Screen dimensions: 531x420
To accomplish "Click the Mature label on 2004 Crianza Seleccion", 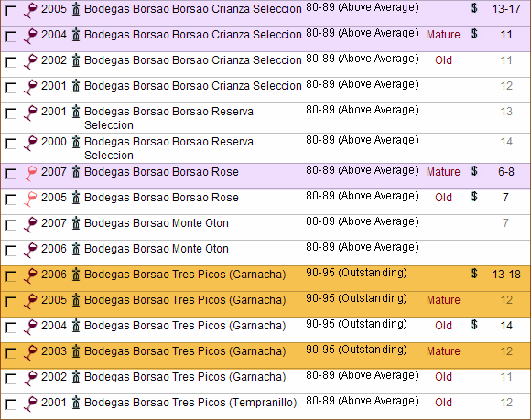I will (443, 35).
